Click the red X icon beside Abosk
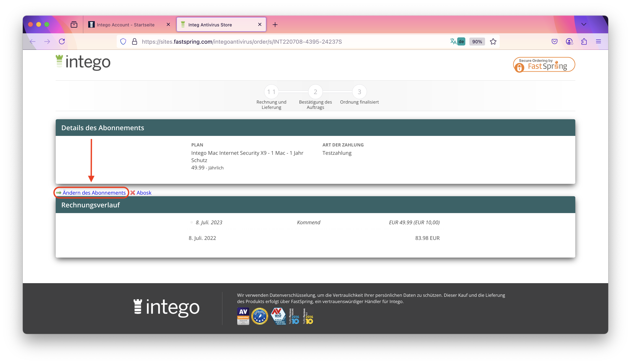 coord(133,193)
